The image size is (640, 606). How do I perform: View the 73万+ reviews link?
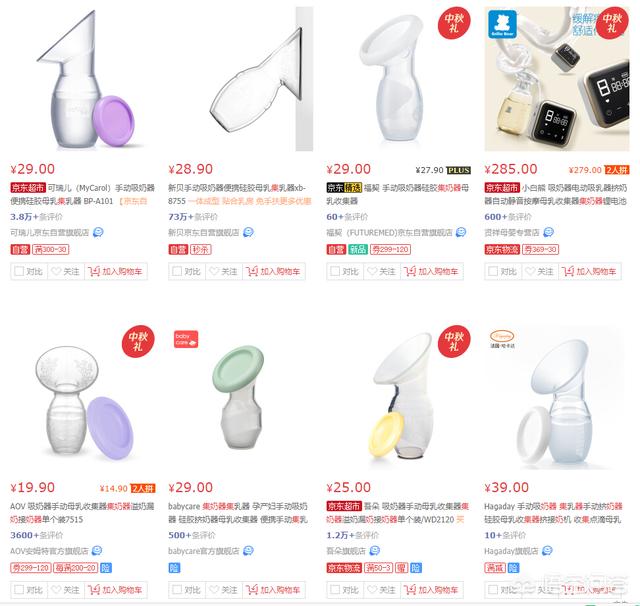click(x=193, y=217)
